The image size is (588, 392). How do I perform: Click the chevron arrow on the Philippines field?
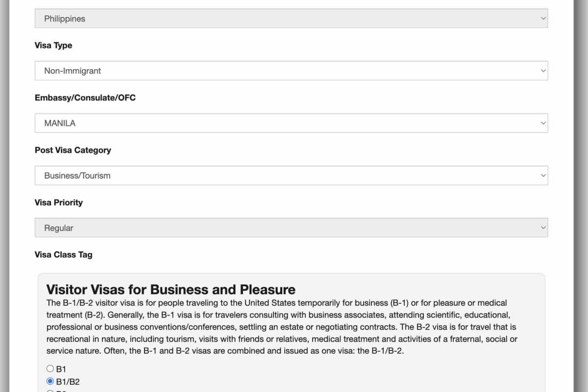[x=542, y=19]
